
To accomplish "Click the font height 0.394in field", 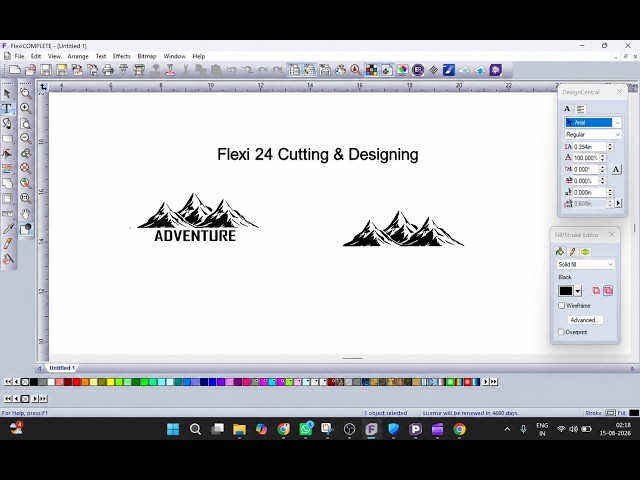I will tap(590, 147).
